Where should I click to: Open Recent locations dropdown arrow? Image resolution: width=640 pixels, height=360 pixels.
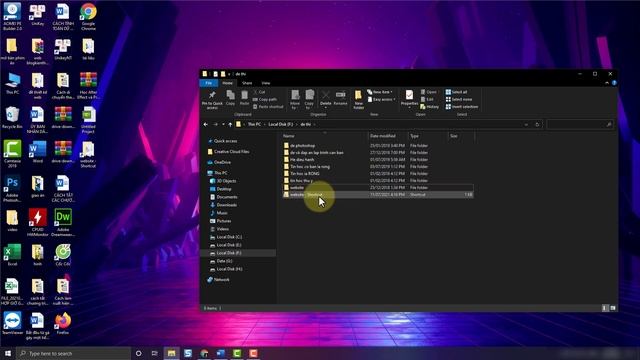tap(223, 124)
